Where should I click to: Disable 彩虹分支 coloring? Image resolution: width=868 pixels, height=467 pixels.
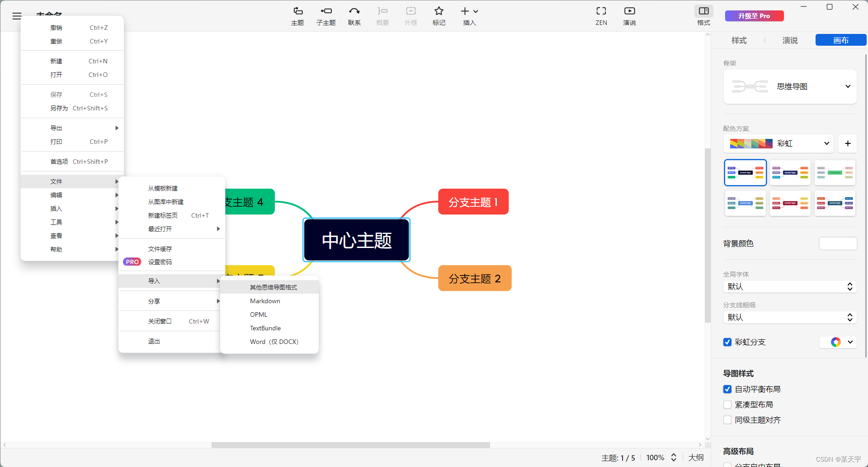coord(727,342)
